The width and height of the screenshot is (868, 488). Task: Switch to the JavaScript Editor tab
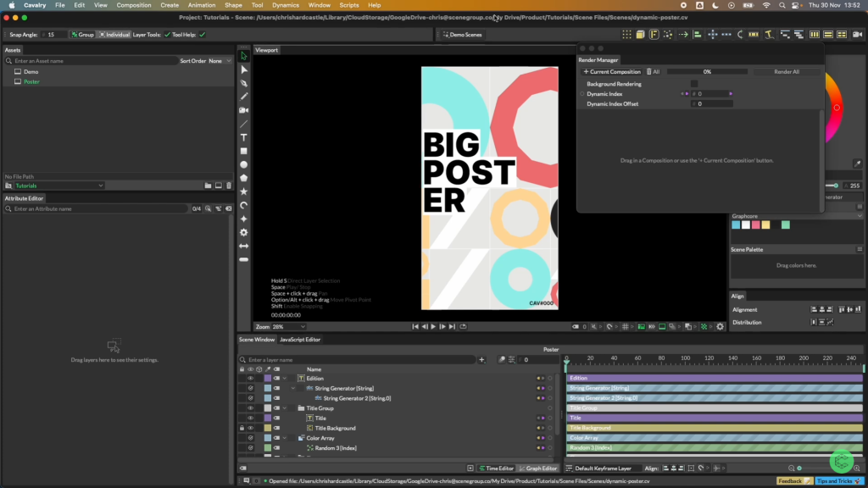300,340
